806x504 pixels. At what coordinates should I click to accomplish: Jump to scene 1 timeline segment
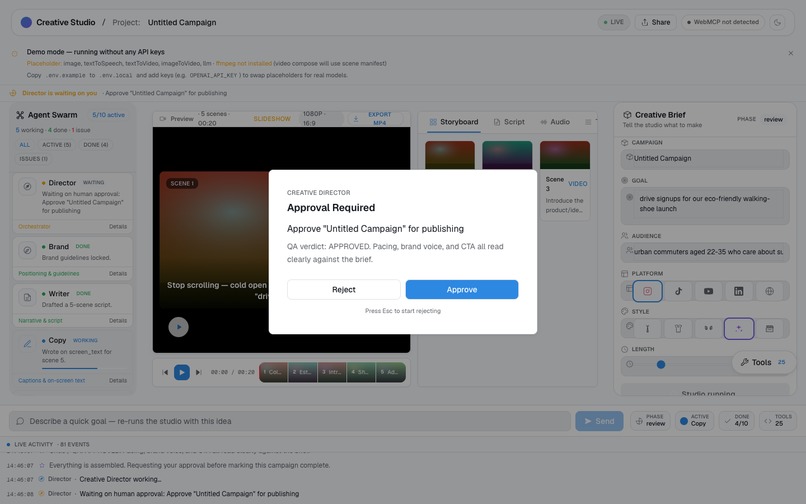[x=273, y=372]
